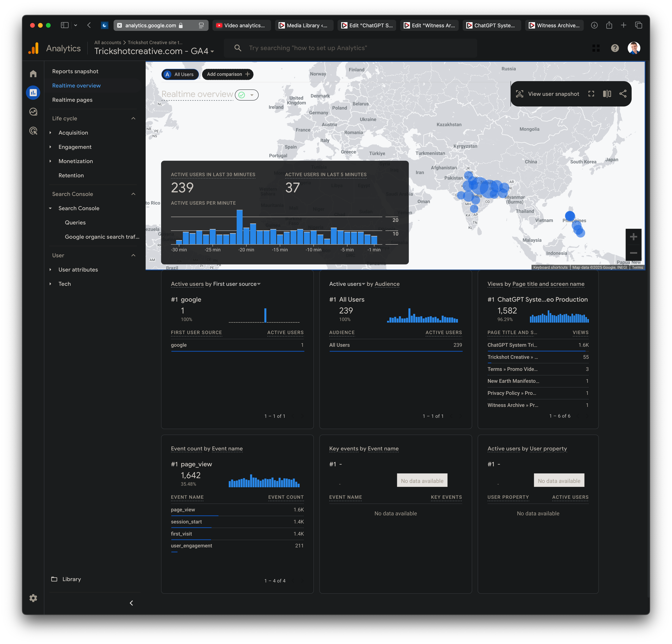Click the Trickshot Creative page title row
This screenshot has width=672, height=644.
(x=538, y=357)
